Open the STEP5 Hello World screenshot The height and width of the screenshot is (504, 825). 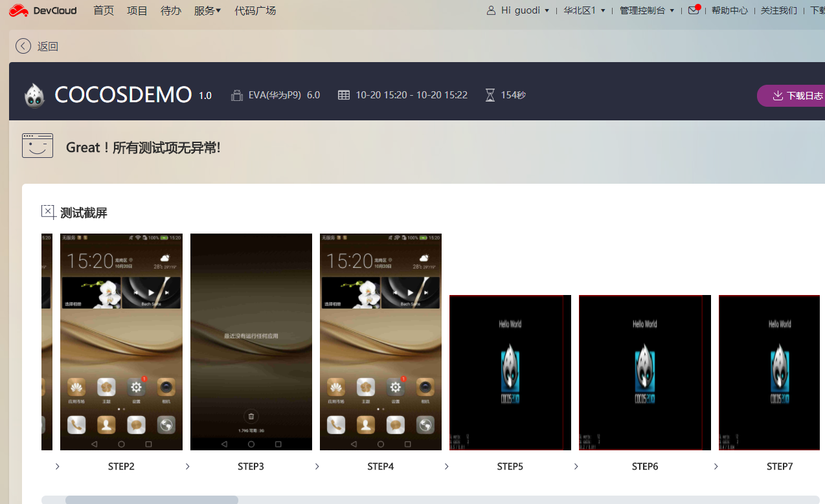point(510,372)
